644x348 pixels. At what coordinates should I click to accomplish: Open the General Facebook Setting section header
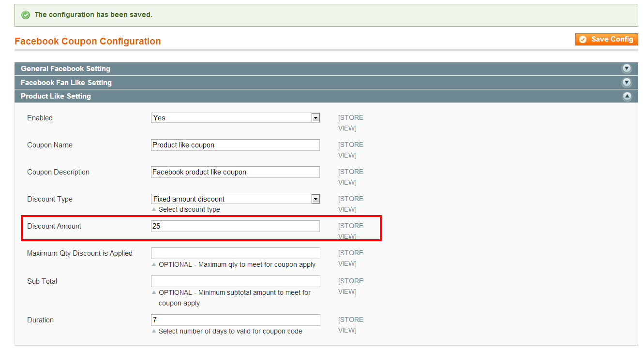326,69
